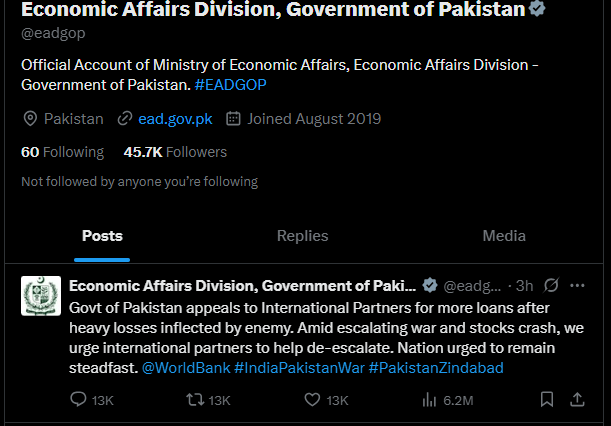This screenshot has width=611, height=426.
Task: Switch to the Media tab
Action: click(504, 236)
